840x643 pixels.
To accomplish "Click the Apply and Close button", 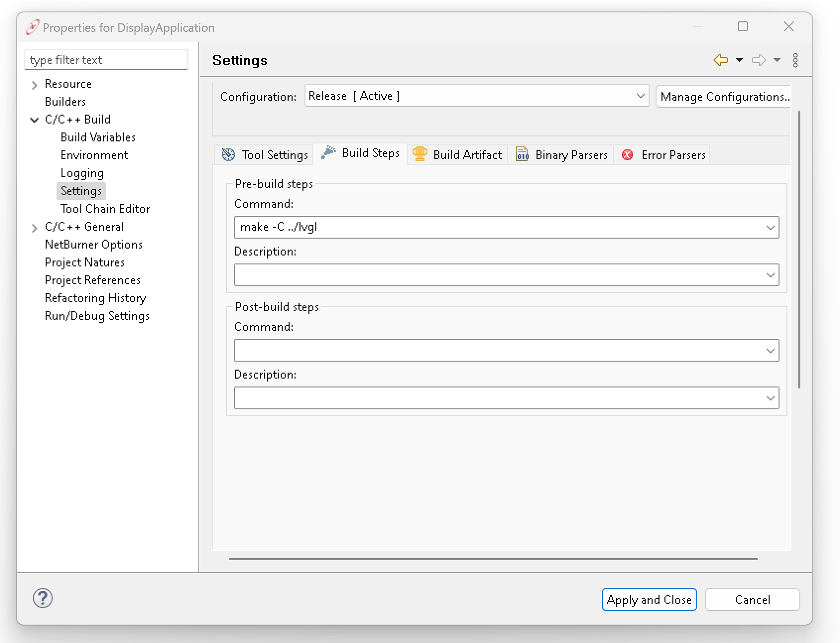I will [649, 599].
